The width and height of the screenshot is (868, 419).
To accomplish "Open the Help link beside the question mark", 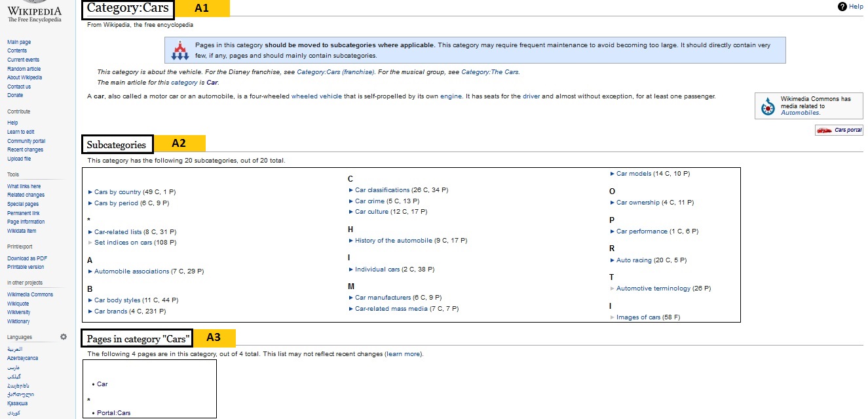I will tap(856, 7).
